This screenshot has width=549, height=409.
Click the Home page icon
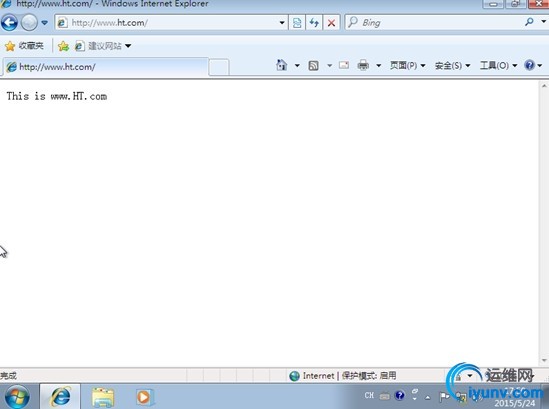[282, 65]
